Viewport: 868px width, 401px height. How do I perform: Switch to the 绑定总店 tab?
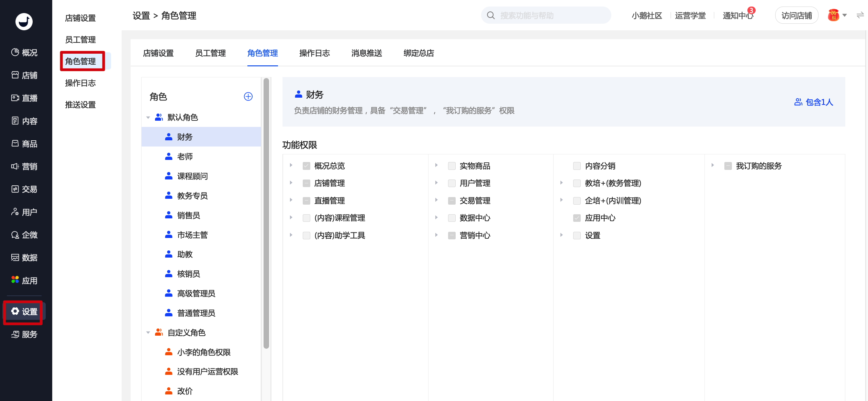[x=419, y=53]
